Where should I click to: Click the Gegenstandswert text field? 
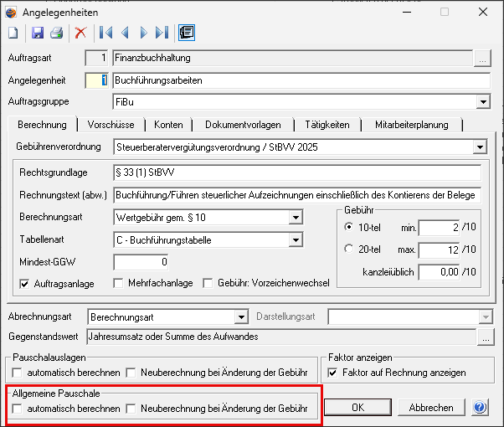[x=281, y=337]
